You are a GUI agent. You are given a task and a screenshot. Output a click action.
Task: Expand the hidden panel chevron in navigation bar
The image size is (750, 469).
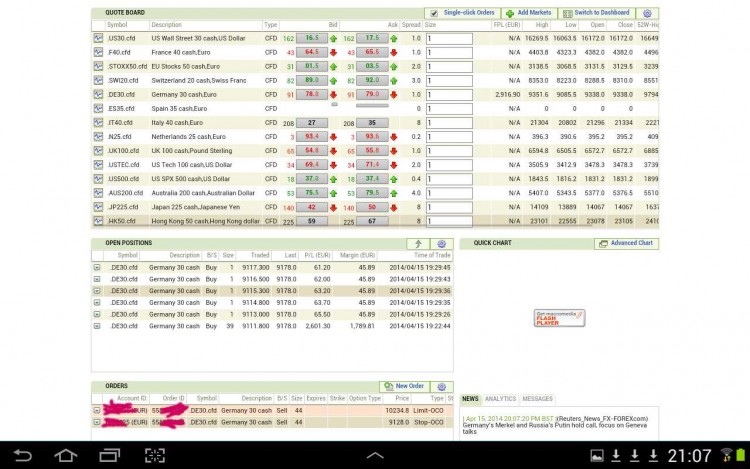[375, 456]
